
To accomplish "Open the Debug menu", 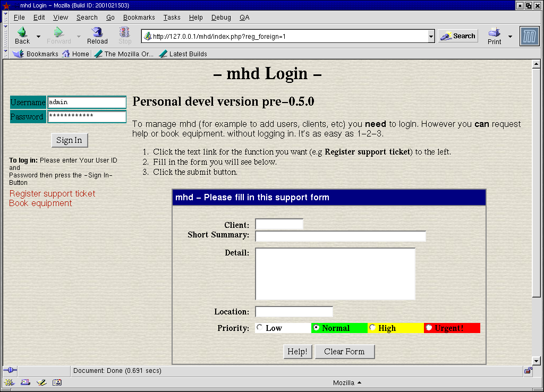I will click(x=221, y=18).
